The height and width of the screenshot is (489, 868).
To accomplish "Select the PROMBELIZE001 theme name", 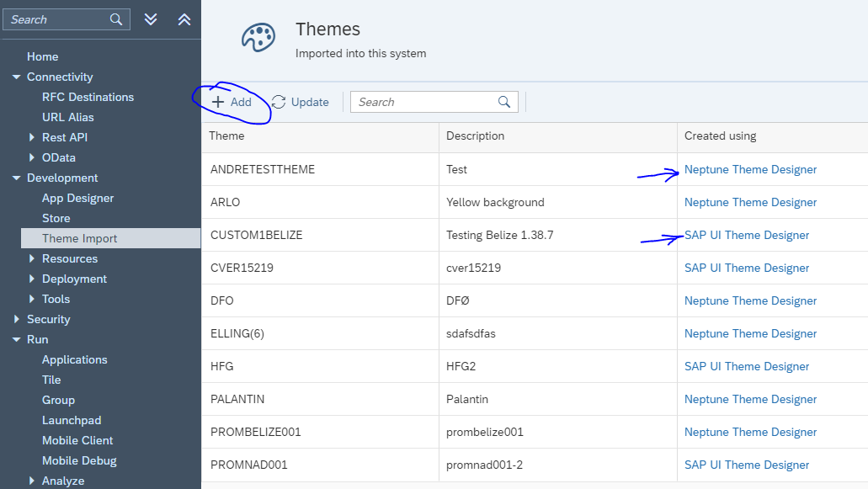I will coord(256,432).
